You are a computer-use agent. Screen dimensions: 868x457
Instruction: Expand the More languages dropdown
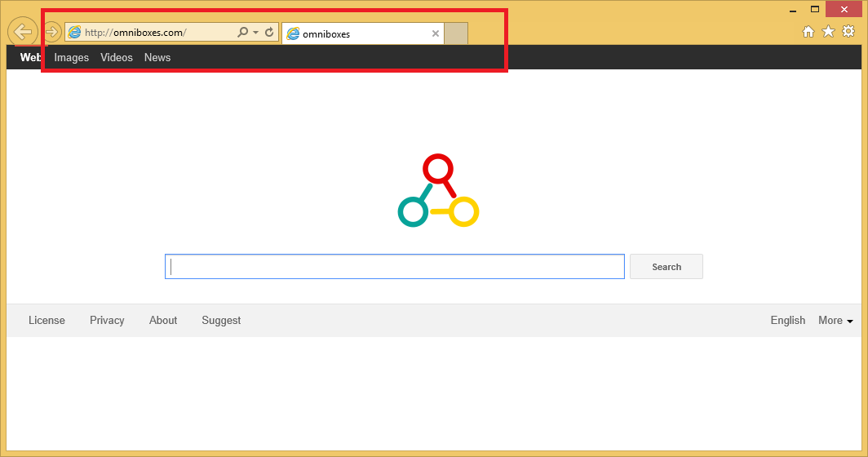coord(835,320)
